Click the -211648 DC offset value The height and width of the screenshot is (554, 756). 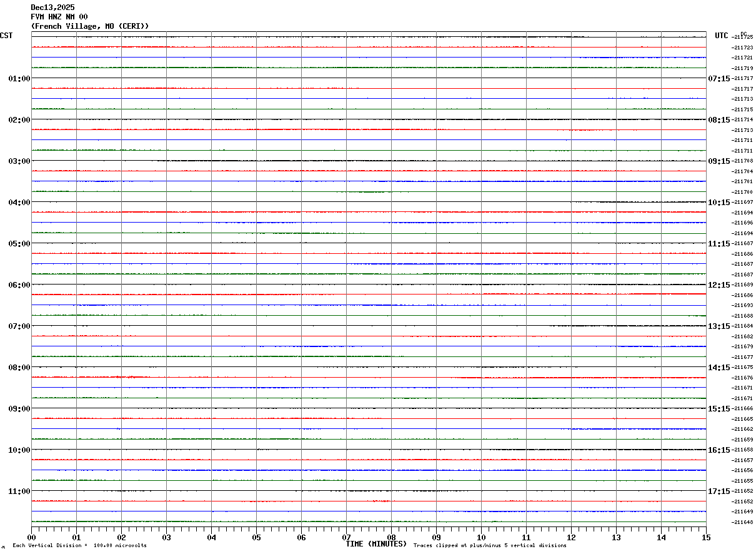743,522
